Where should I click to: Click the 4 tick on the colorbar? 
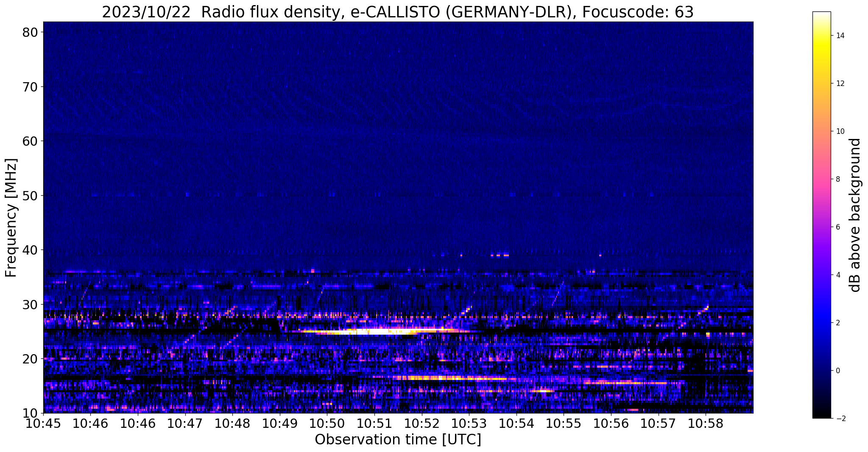[838, 275]
